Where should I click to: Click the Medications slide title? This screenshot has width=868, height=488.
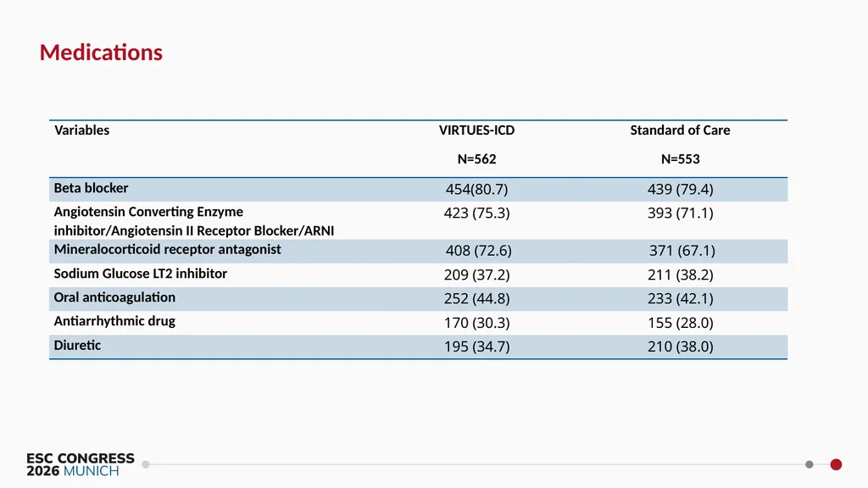tap(101, 53)
